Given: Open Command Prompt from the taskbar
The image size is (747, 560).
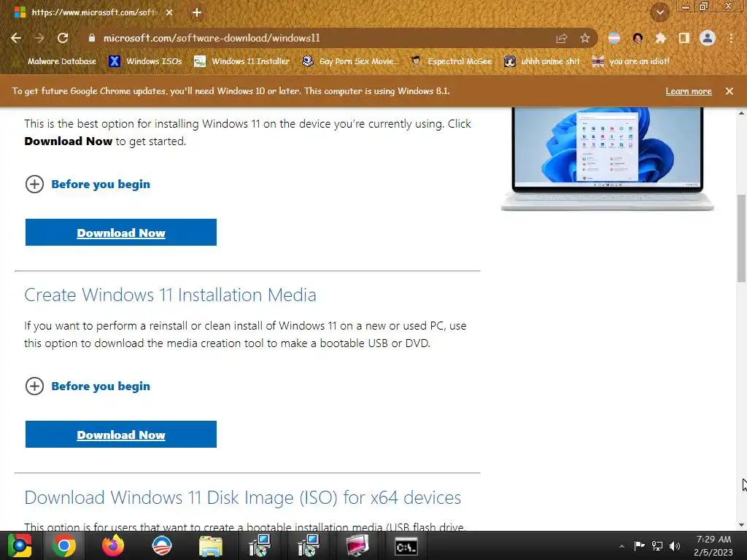Looking at the screenshot, I should pyautogui.click(x=406, y=547).
